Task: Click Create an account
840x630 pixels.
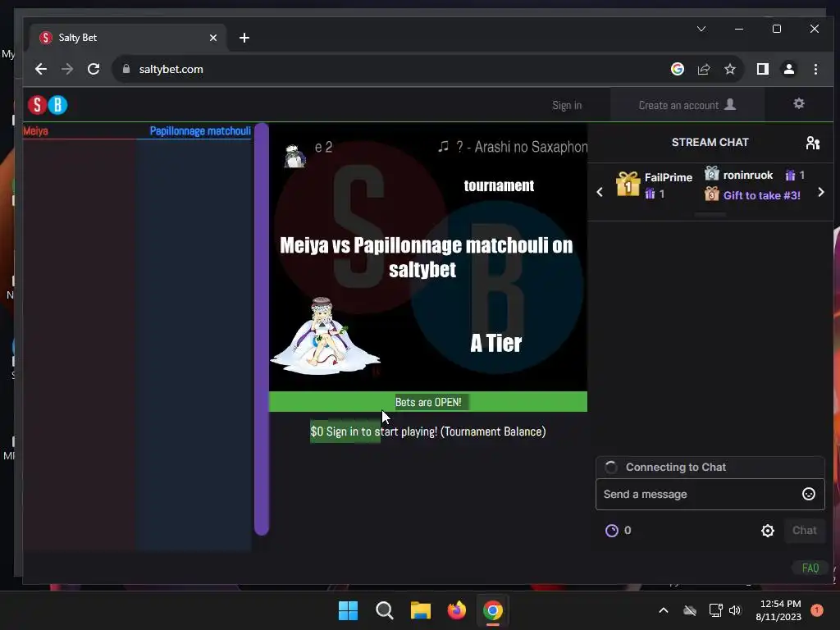Action: [687, 105]
